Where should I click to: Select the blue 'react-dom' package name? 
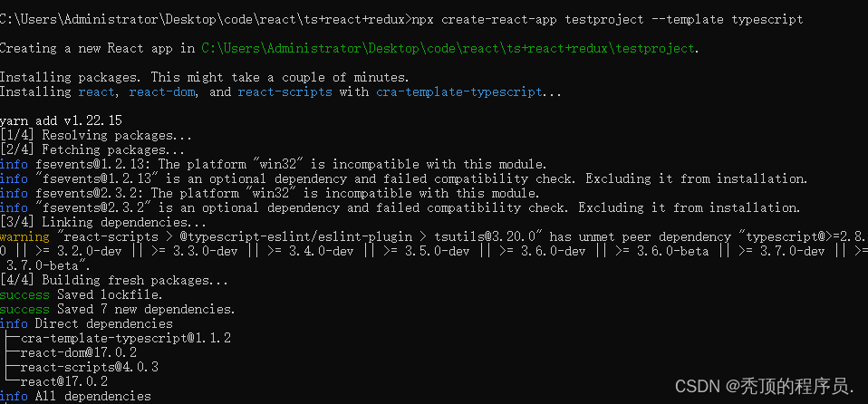161,91
